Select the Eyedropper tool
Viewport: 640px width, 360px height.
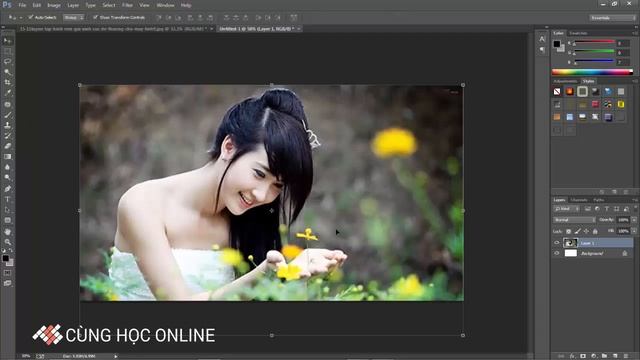[x=7, y=93]
